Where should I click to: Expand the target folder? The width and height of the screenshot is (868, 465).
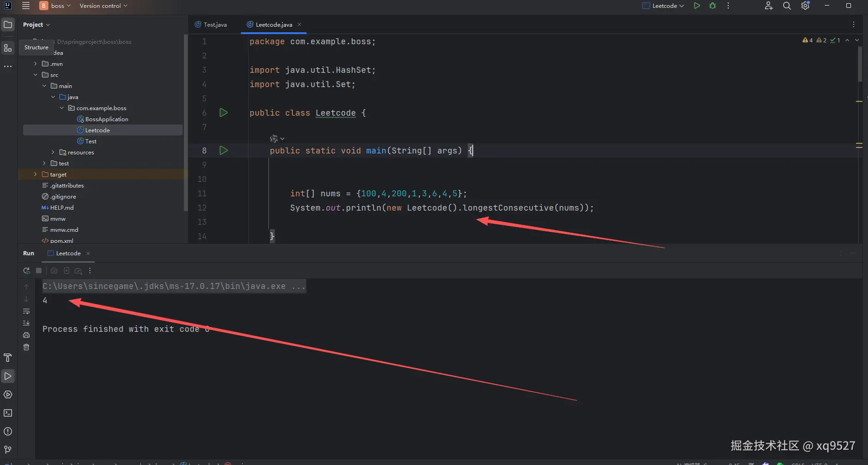(36, 174)
